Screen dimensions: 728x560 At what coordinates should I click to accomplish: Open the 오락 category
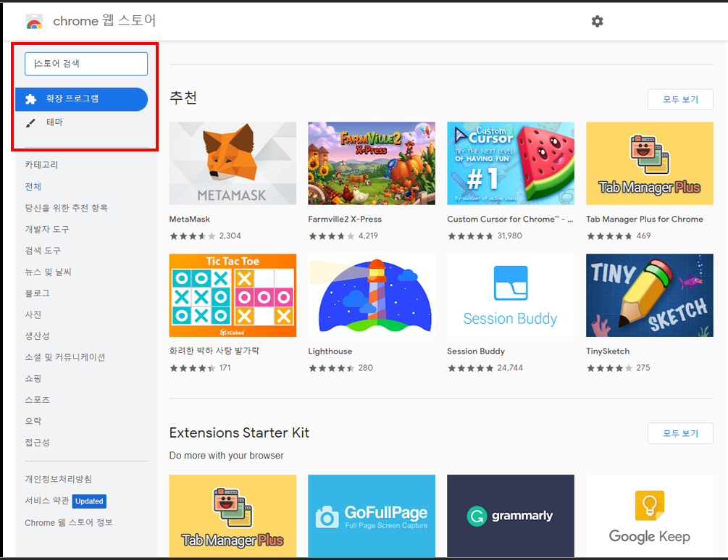click(33, 421)
